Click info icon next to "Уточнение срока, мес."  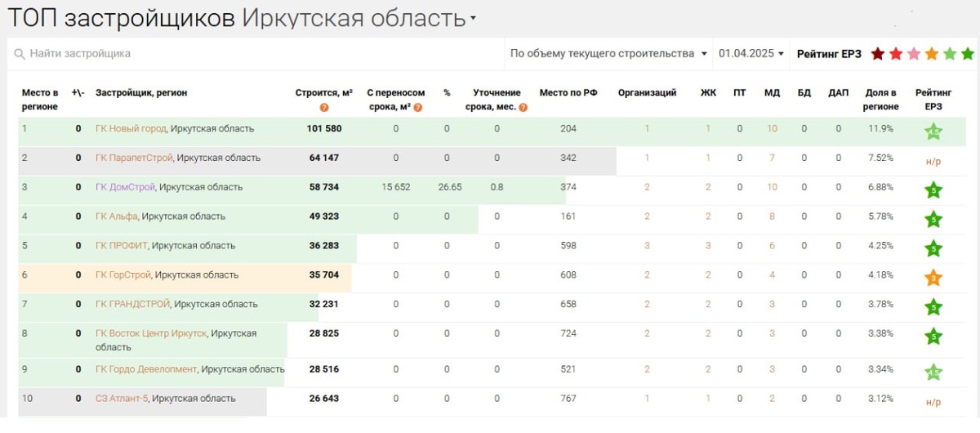[523, 108]
